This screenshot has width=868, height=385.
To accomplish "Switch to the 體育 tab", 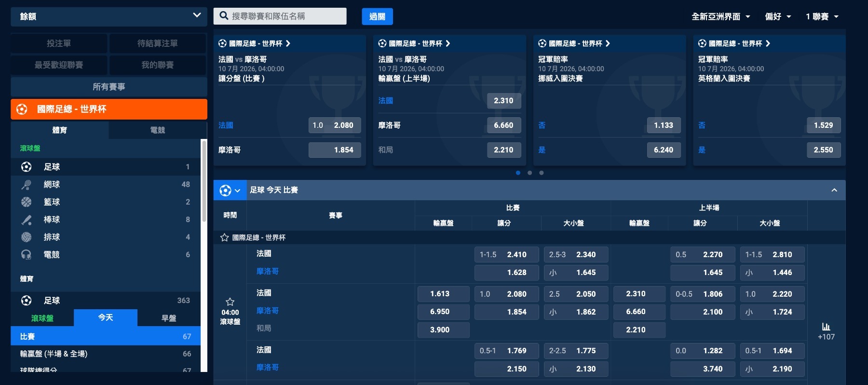I will [x=60, y=130].
